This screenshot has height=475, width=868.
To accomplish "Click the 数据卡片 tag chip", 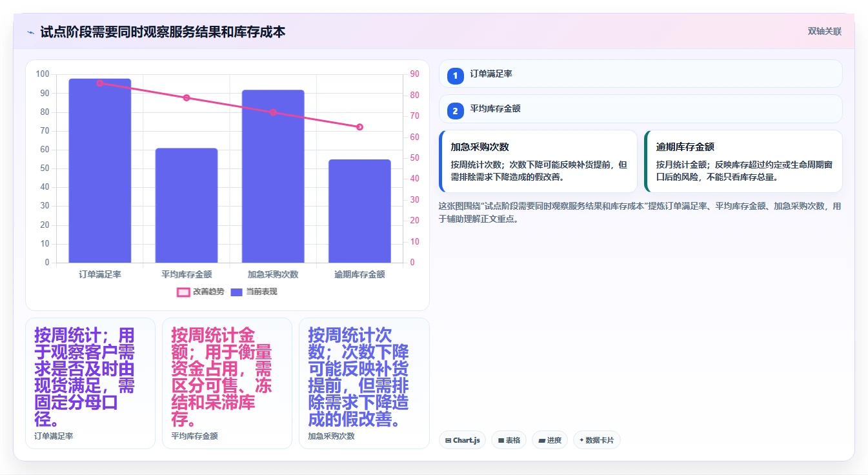I will pyautogui.click(x=596, y=440).
